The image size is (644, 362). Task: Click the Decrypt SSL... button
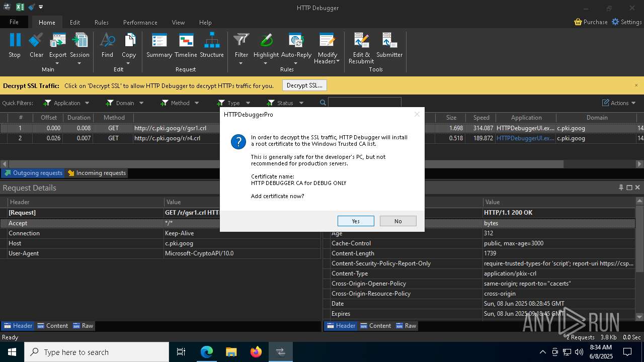pos(304,85)
